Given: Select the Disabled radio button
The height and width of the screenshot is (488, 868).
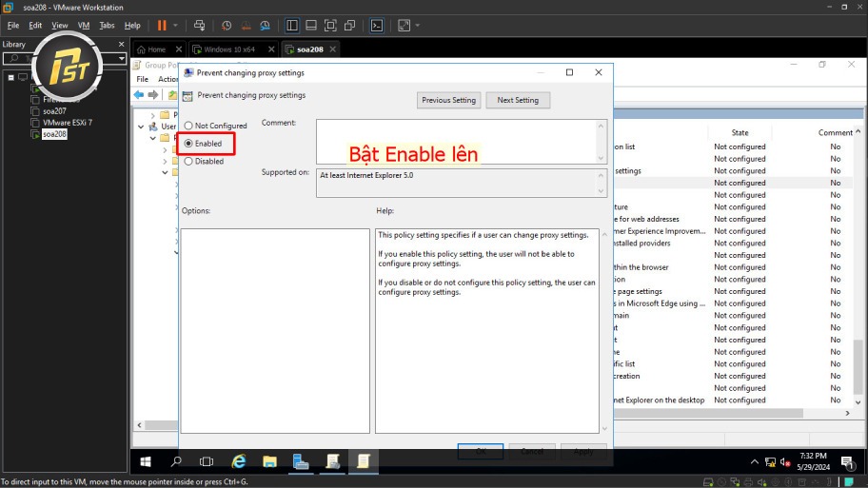Looking at the screenshot, I should click(x=188, y=162).
